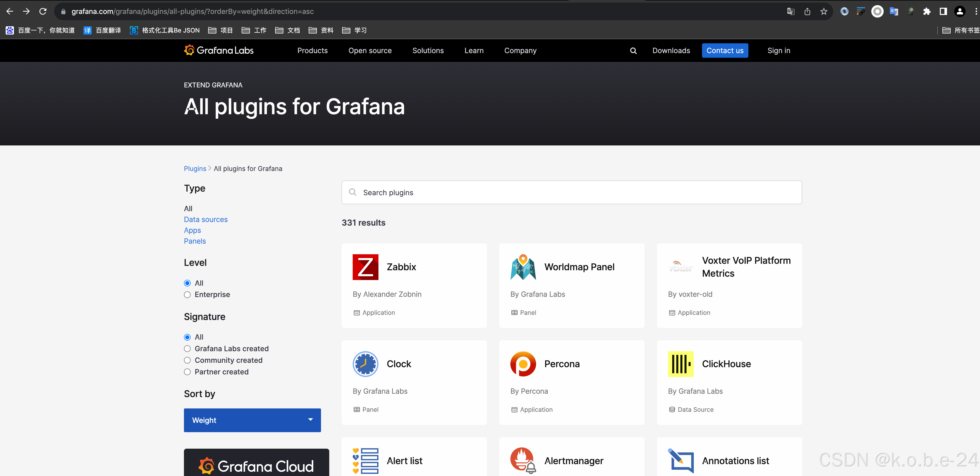Image resolution: width=980 pixels, height=476 pixels.
Task: Click the browser forward arrow
Action: (x=26, y=11)
